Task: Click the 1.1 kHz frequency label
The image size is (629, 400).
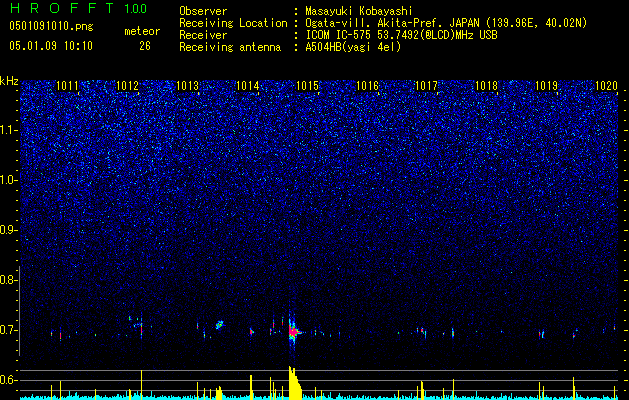Action: tap(8, 130)
